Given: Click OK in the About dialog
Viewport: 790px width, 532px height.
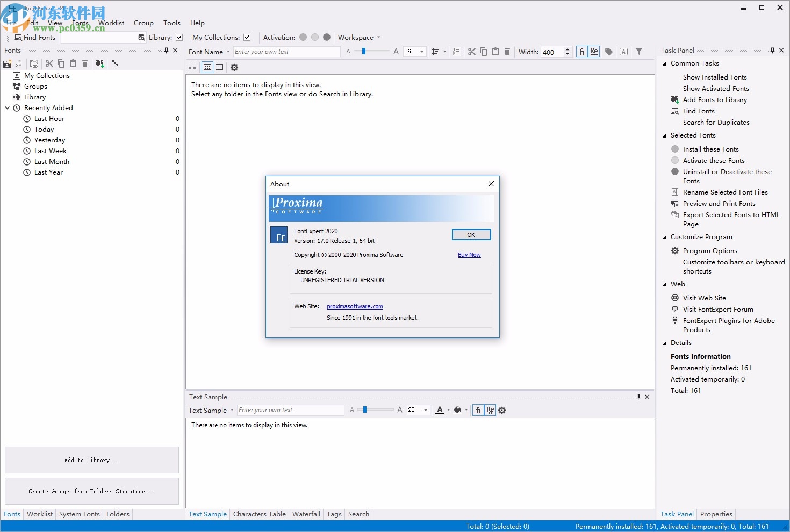Looking at the screenshot, I should click(471, 235).
